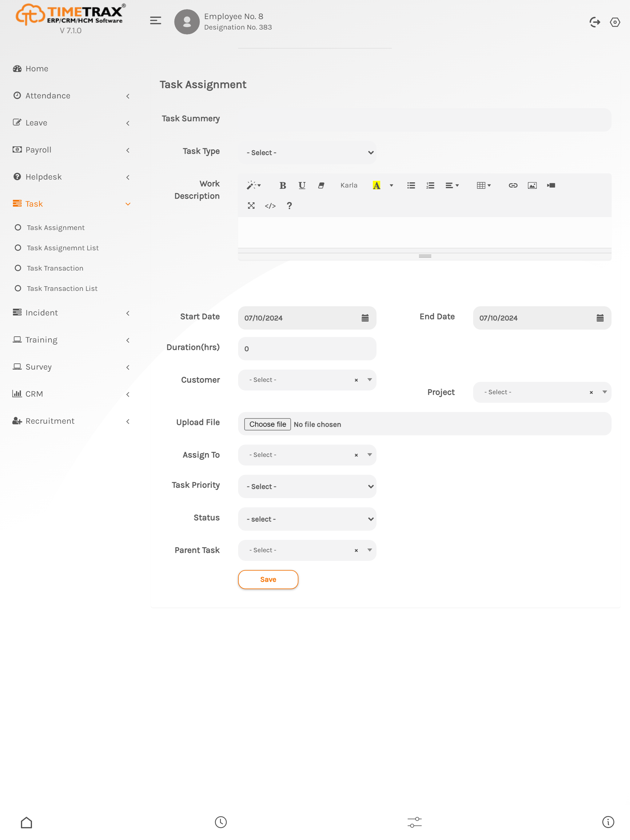Collapse the Task sidebar menu
Image resolution: width=630 pixels, height=840 pixels.
point(71,204)
